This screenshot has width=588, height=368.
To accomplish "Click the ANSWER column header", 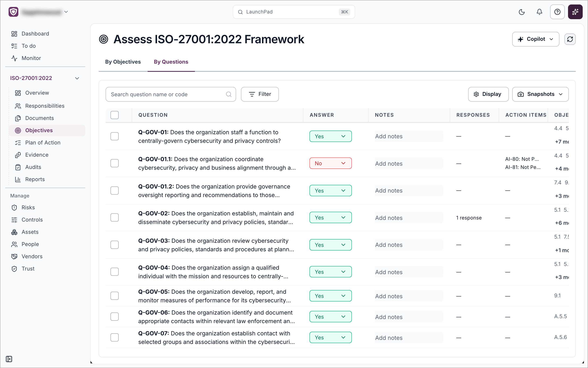I will coord(322,115).
